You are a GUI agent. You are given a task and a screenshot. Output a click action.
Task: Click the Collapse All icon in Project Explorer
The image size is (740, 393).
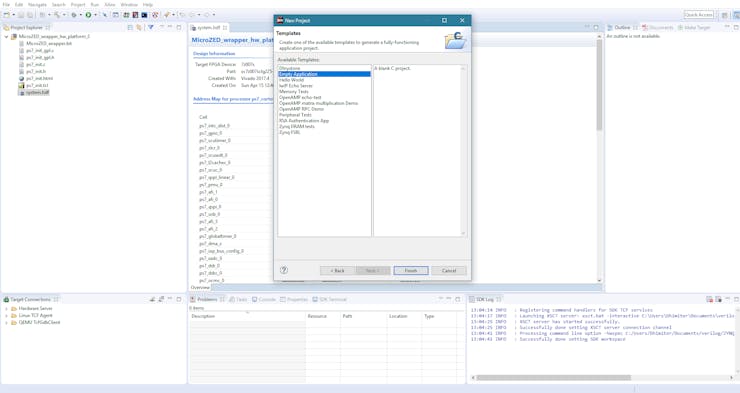130,27
